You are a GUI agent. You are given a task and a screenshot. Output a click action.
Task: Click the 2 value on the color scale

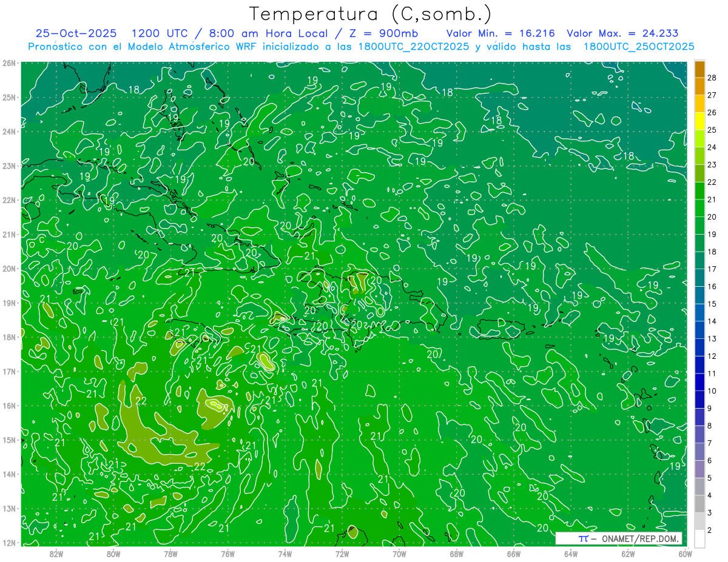coord(709,530)
